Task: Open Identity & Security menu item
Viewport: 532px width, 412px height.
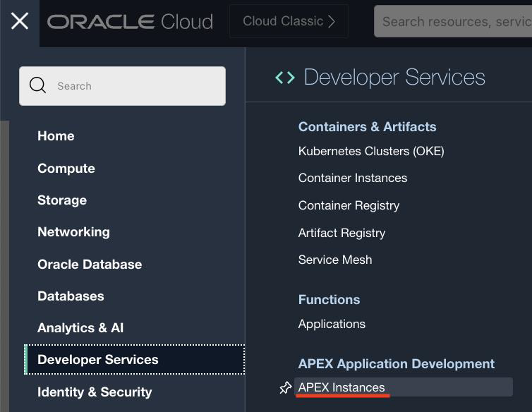Action: coord(95,392)
